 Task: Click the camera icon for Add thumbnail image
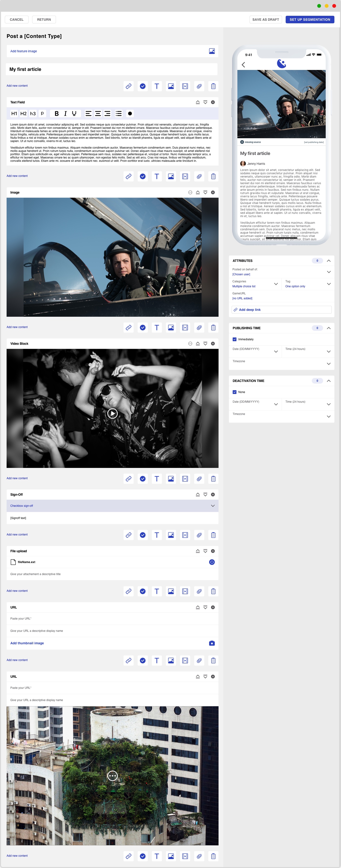tap(212, 643)
